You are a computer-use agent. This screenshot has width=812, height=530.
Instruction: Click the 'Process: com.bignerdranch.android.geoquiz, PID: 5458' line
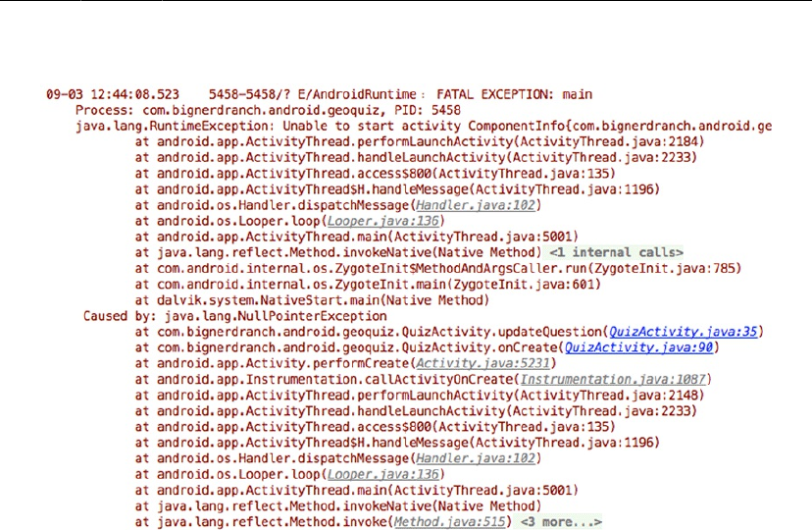click(x=268, y=110)
